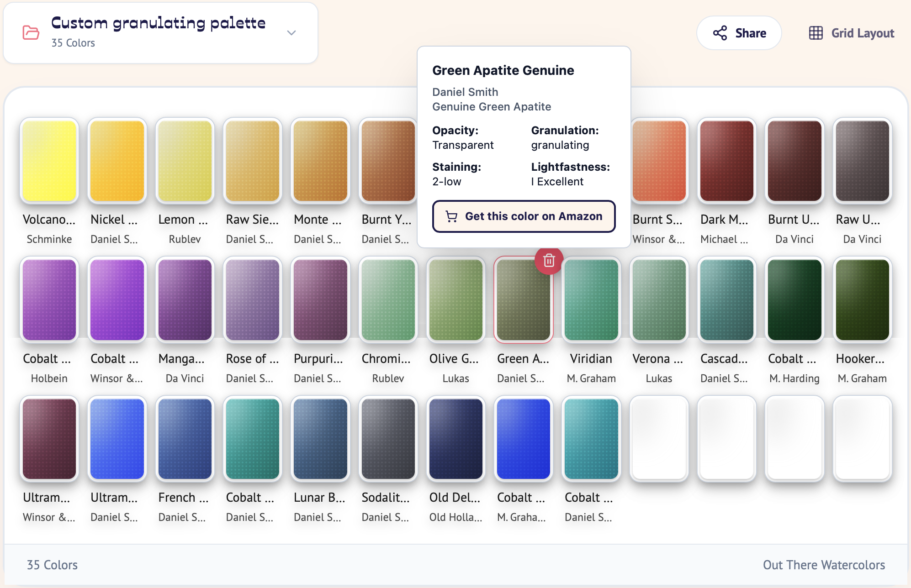Pick the Raw Sienna swatch
911x588 pixels.
click(253, 161)
